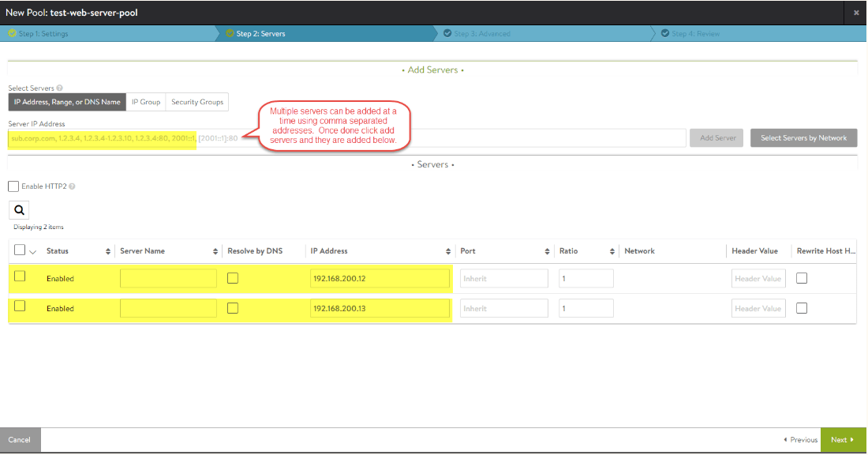Sort by Port column arrows
This screenshot has height=455, width=868.
click(x=547, y=252)
